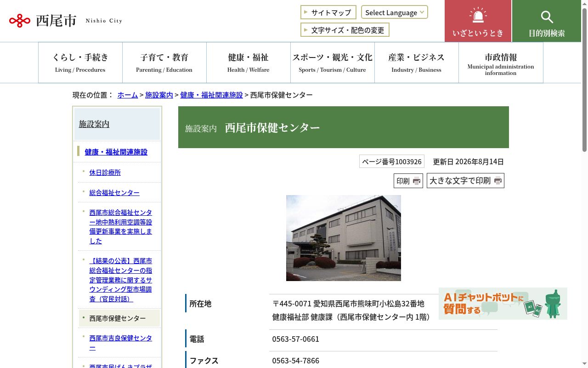Go to 施設案内 in breadcrumb
The height and width of the screenshot is (368, 588).
159,95
